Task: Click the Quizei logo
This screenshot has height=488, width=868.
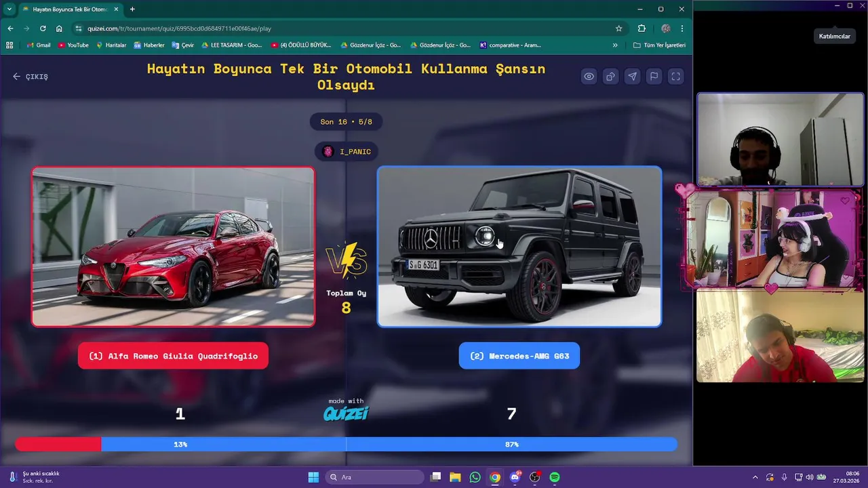Action: [346, 413]
